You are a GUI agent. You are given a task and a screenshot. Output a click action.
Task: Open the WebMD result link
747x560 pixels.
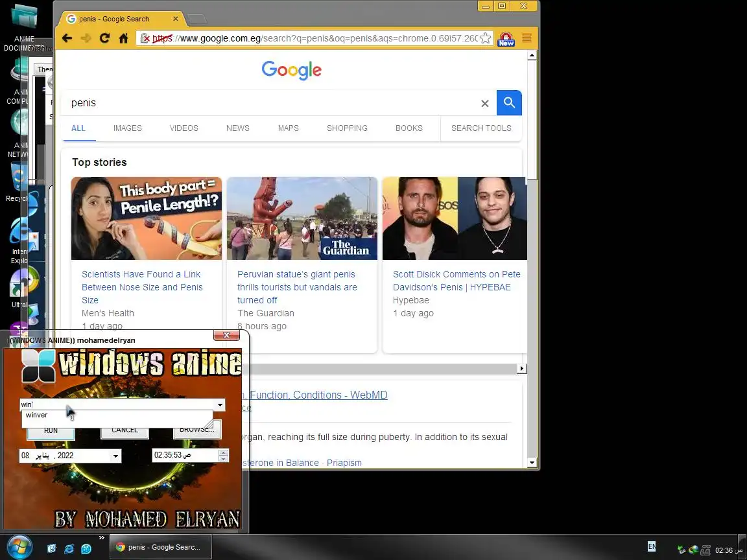click(318, 395)
